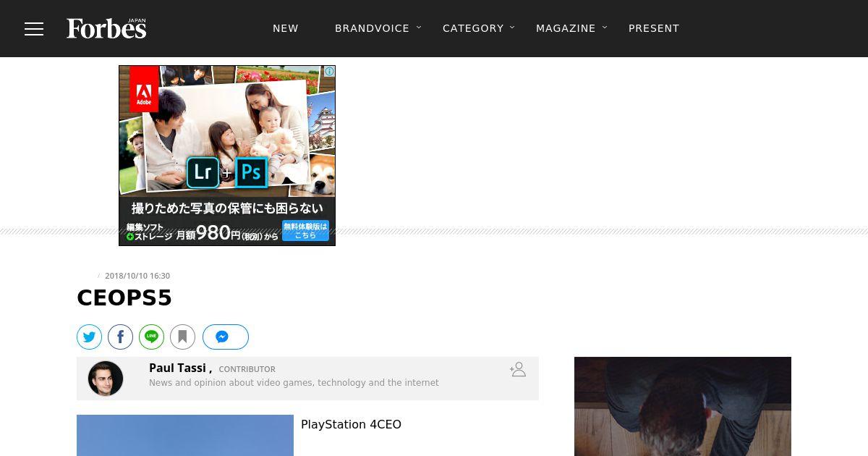This screenshot has width=868, height=456.
Task: Send the article via Messenger
Action: (225, 337)
